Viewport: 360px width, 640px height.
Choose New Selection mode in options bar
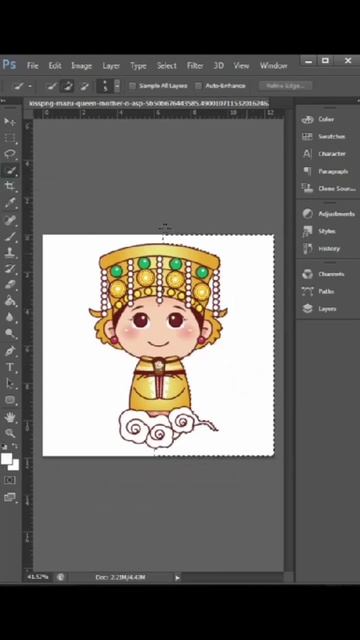pos(51,86)
